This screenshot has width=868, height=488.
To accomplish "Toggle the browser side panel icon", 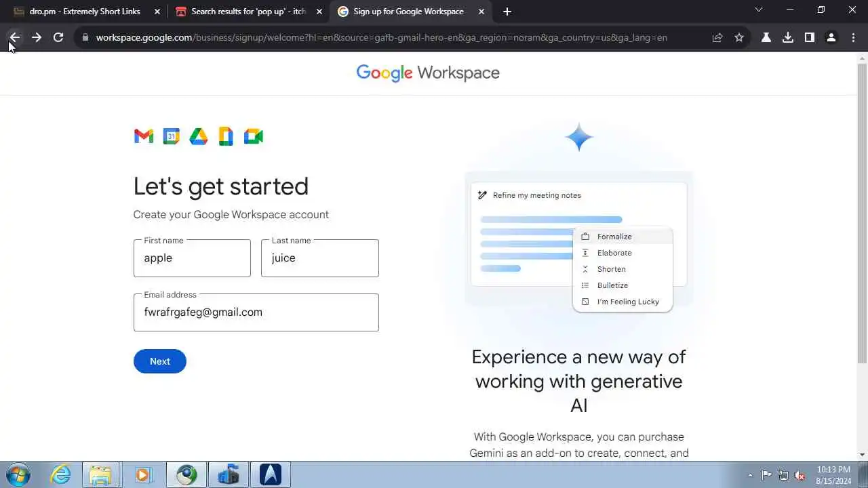I will click(x=810, y=37).
